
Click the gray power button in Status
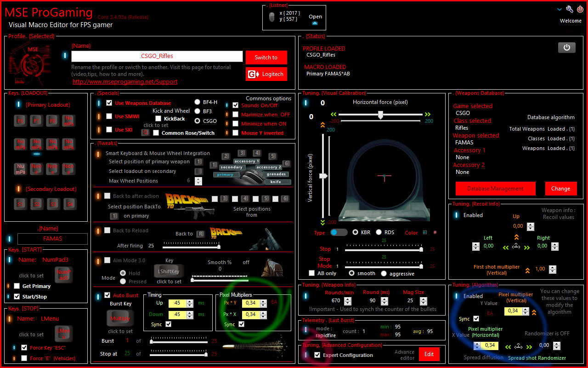click(567, 47)
